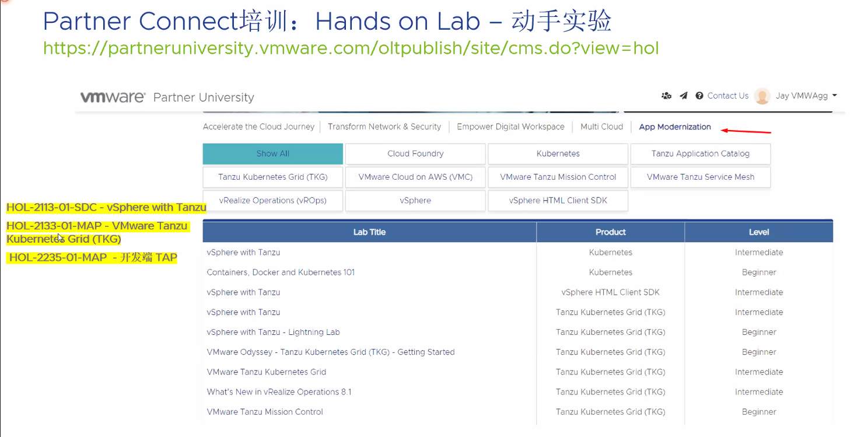Sort by the Level column header
This screenshot has height=437, width=868.
(759, 232)
